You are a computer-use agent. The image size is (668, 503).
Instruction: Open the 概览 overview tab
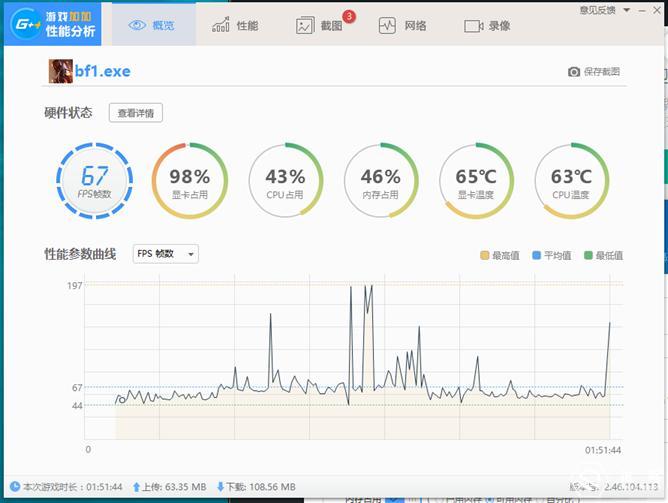pyautogui.click(x=154, y=25)
